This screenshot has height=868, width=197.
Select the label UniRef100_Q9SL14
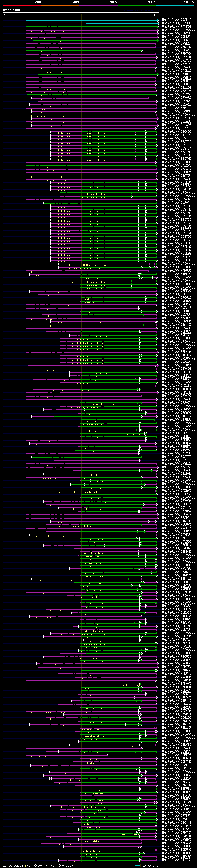click(x=177, y=44)
